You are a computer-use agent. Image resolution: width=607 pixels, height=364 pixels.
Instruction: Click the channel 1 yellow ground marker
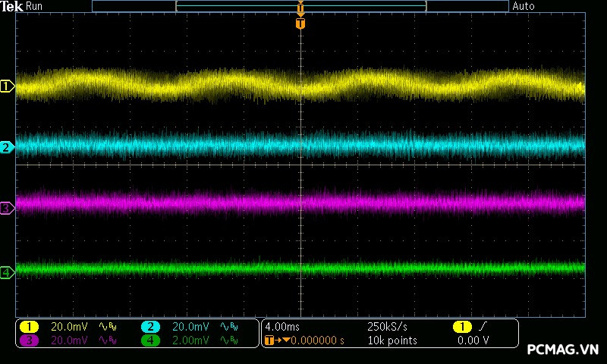click(x=7, y=86)
